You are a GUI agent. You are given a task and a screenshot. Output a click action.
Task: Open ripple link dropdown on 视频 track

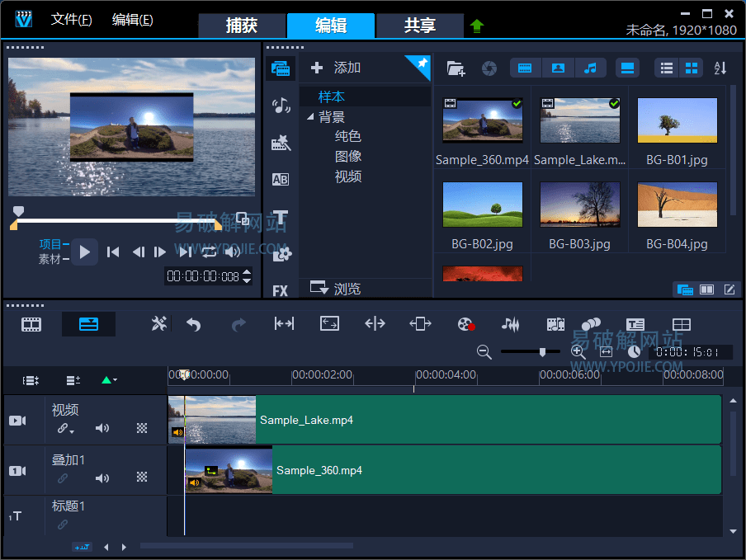click(65, 429)
